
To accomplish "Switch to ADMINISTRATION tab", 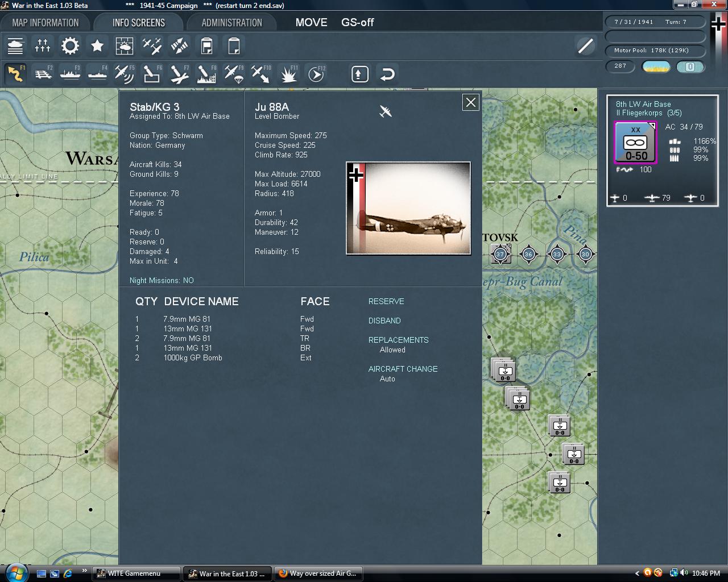I will tap(232, 23).
